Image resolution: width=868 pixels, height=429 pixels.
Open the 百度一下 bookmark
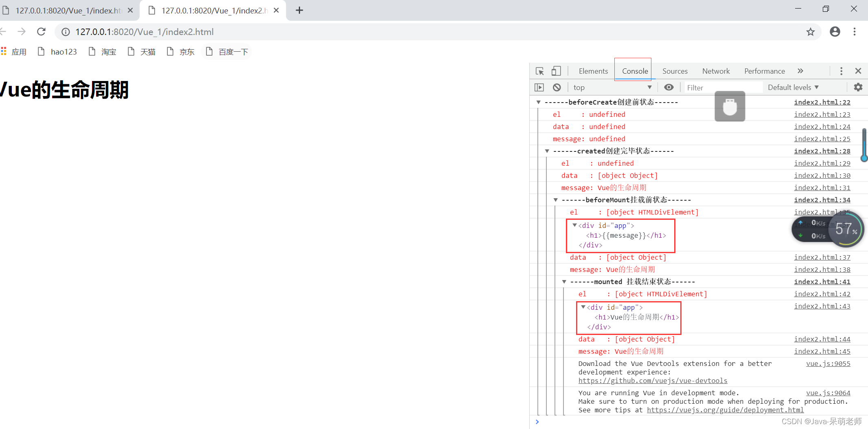click(227, 52)
